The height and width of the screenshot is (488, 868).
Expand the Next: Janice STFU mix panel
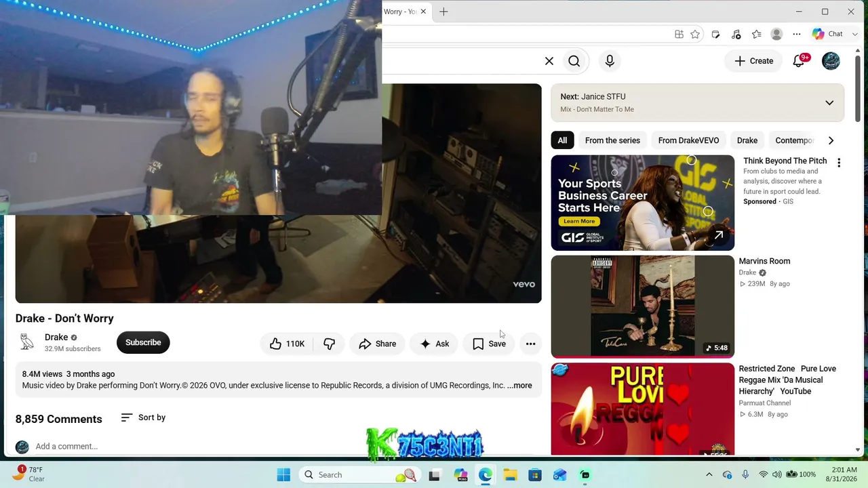click(x=829, y=103)
